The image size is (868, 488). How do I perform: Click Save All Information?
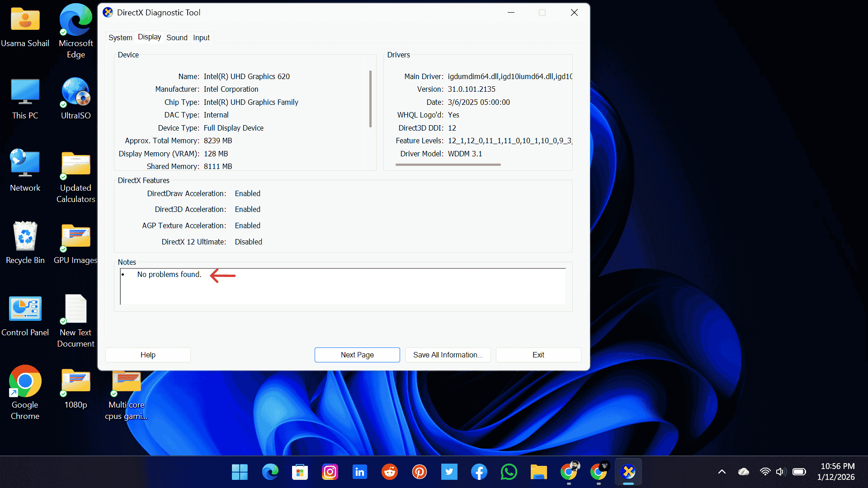coord(448,355)
